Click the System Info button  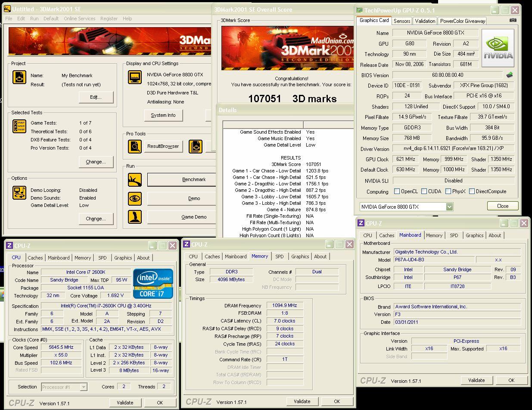(163, 116)
